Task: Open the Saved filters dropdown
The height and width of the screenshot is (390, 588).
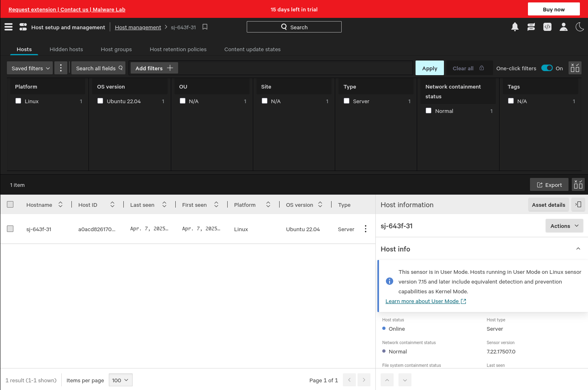Action: pos(30,68)
